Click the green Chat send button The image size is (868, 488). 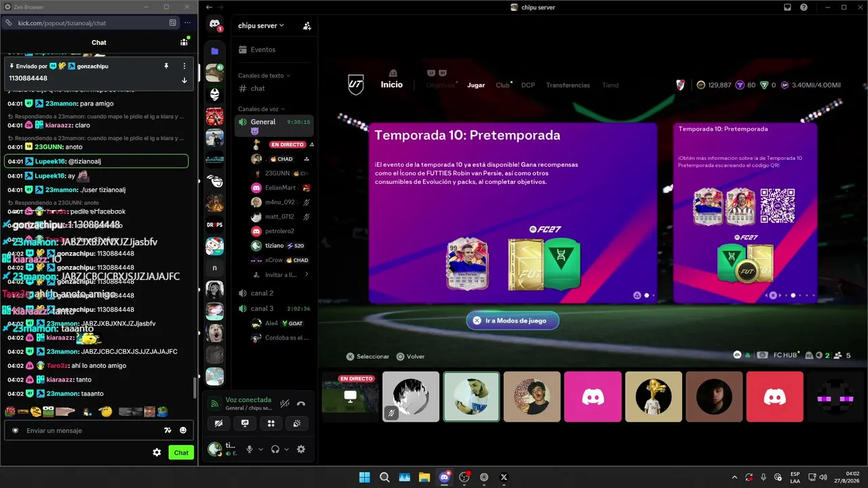pyautogui.click(x=181, y=452)
